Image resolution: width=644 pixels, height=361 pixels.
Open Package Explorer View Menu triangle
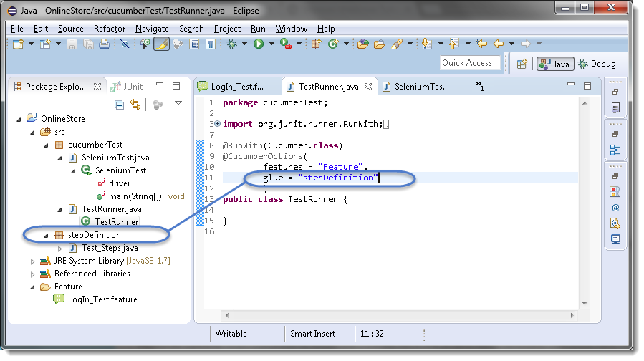[178, 103]
